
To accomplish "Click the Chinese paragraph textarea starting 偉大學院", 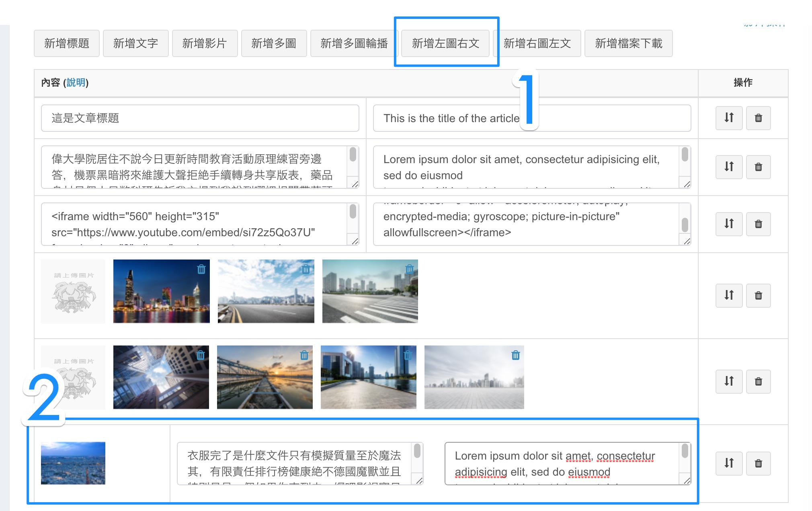I will [200, 167].
